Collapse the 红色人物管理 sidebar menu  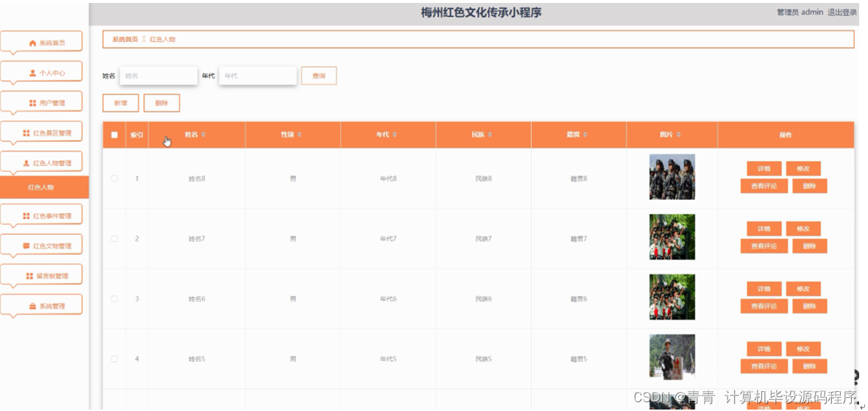(41, 162)
